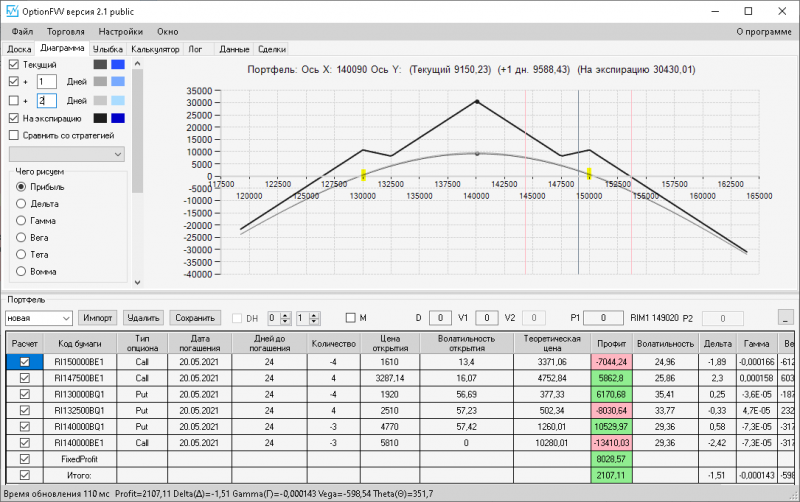This screenshot has height=502, width=800.
Task: Switch to the Лог tab
Action: (x=195, y=49)
